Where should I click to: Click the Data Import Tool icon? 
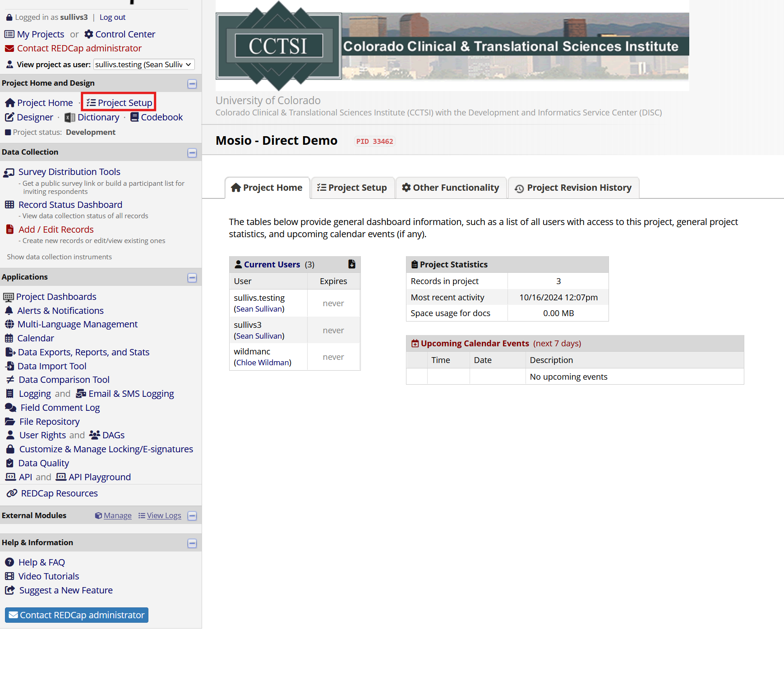pyautogui.click(x=10, y=366)
